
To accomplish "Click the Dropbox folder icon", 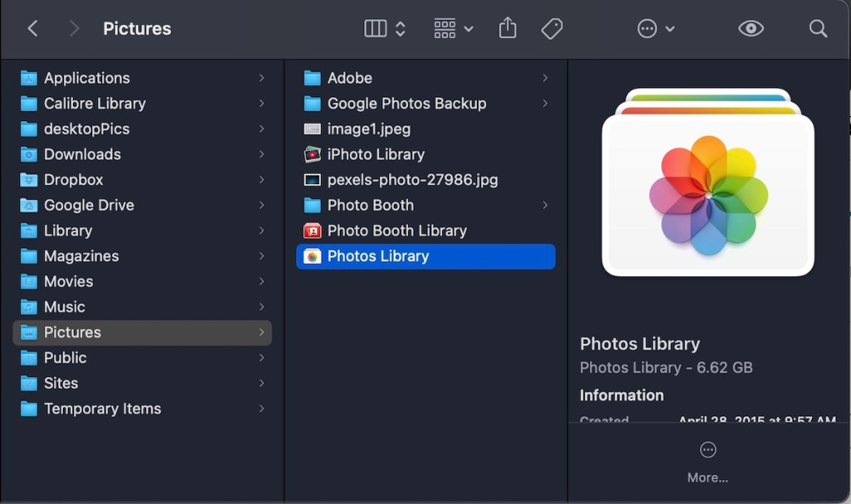I will 29,180.
